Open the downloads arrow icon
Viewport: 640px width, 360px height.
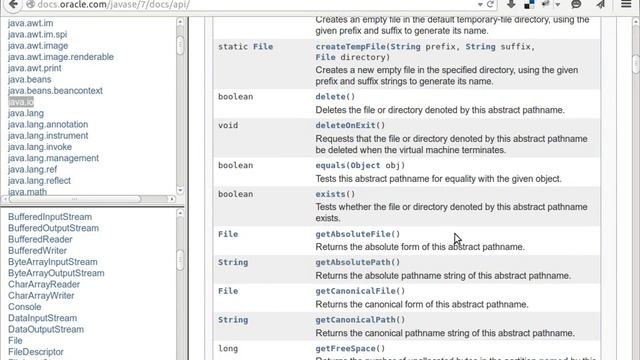[x=511, y=4]
